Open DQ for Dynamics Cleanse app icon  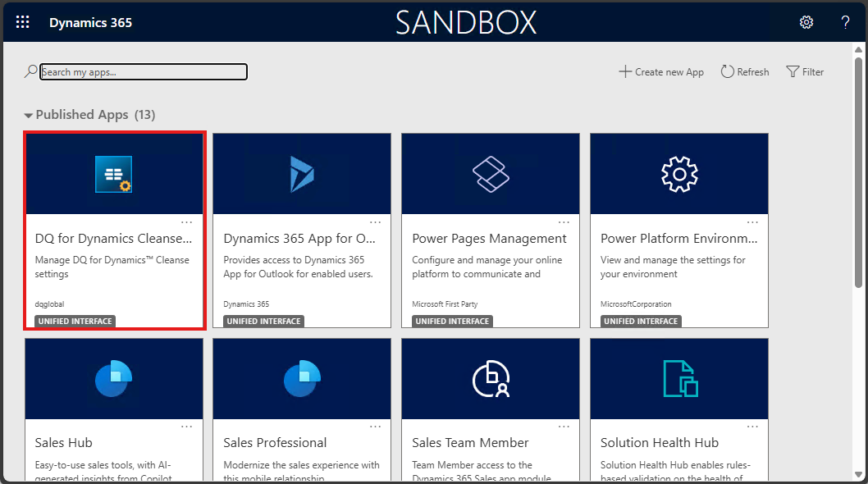(x=113, y=175)
